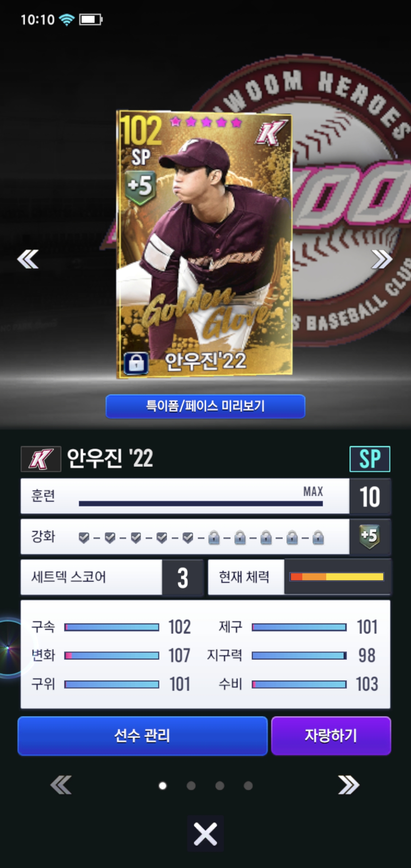Tap the 현재 체력 stamina bar
Image resolution: width=411 pixels, height=868 pixels.
[x=337, y=577]
